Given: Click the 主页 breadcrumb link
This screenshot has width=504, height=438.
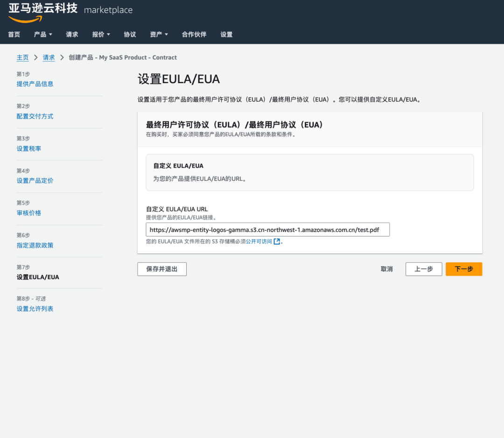Looking at the screenshot, I should [x=22, y=57].
